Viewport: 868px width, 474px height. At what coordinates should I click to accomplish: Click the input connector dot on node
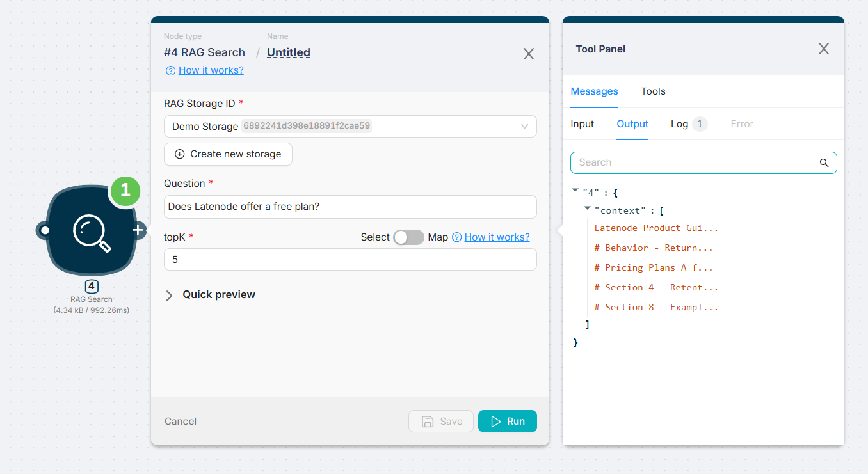[44, 230]
